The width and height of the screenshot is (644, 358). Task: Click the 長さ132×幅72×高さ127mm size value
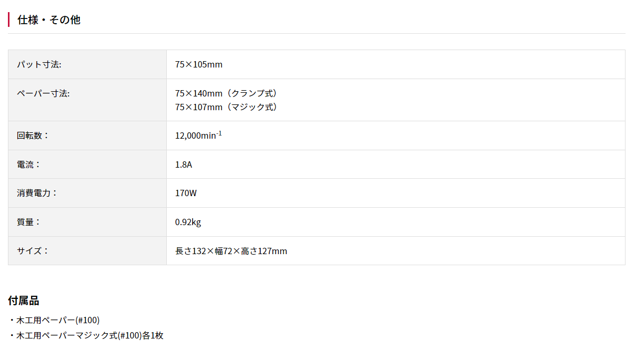pyautogui.click(x=231, y=251)
